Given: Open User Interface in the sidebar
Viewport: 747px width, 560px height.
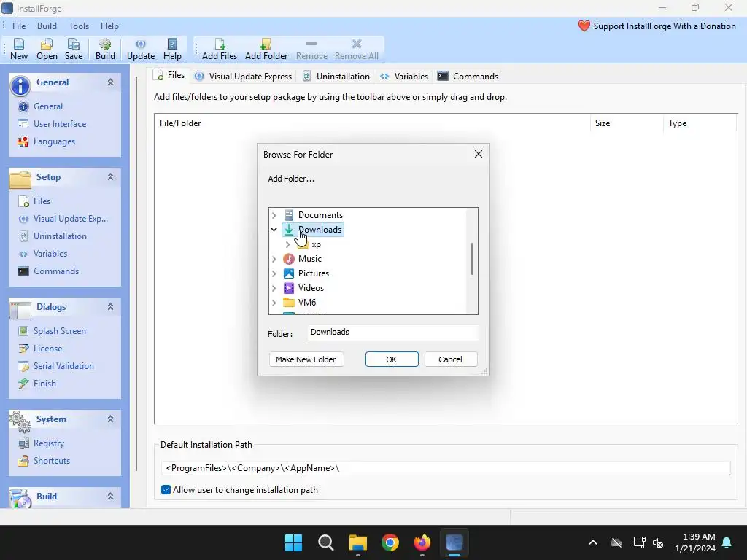Looking at the screenshot, I should (60, 124).
